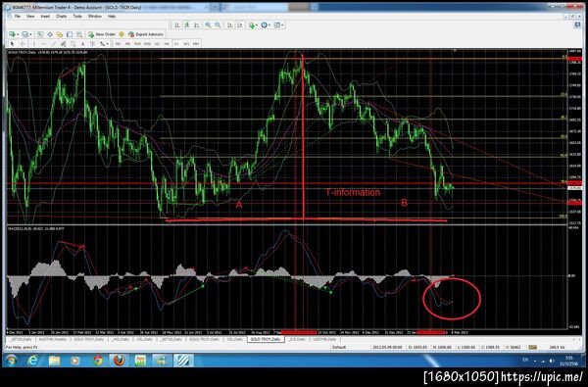Open the View menu
Viewport: 588px width, 387px height.
30,17
